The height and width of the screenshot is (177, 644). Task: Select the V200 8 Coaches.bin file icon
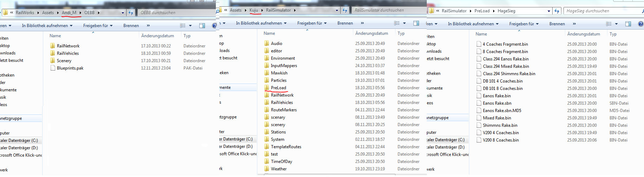(x=479, y=140)
